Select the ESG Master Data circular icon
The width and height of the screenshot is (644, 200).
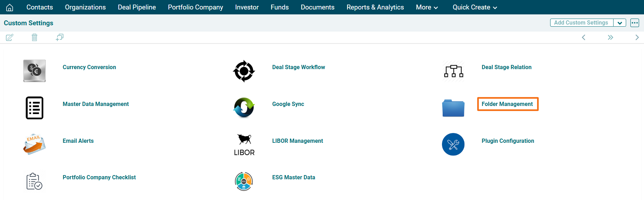click(x=244, y=181)
